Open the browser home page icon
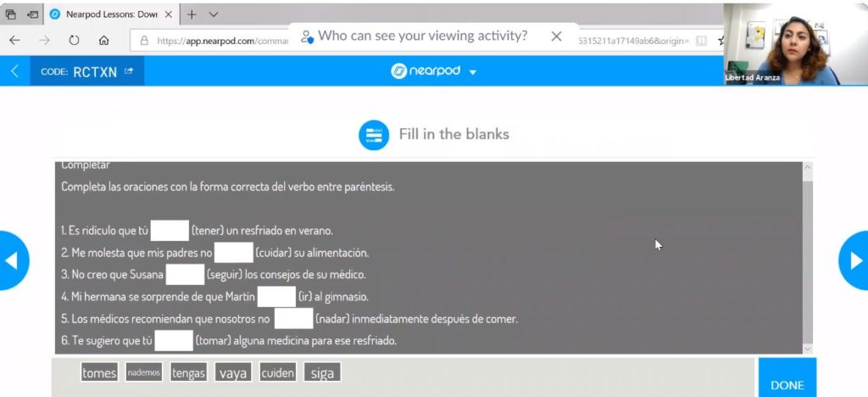Image resolution: width=868 pixels, height=397 pixels. tap(103, 41)
